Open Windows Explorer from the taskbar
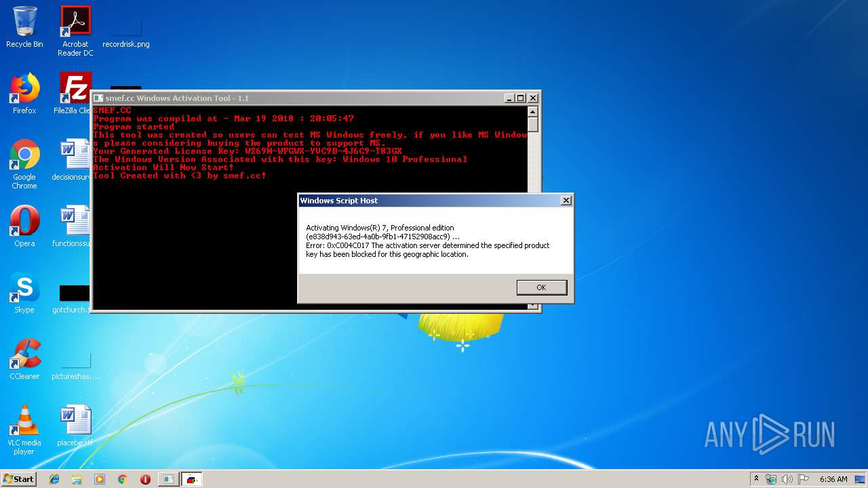This screenshot has width=868, height=488. coord(77,479)
